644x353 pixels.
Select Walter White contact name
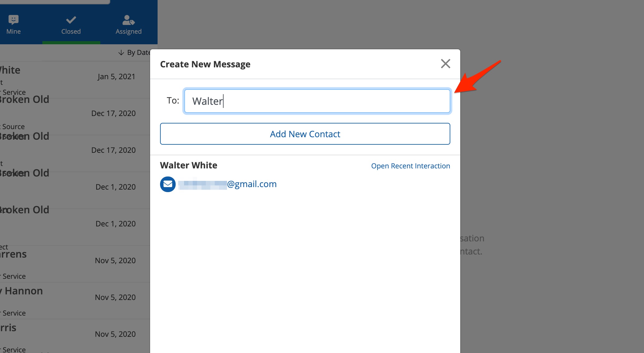[x=188, y=165]
